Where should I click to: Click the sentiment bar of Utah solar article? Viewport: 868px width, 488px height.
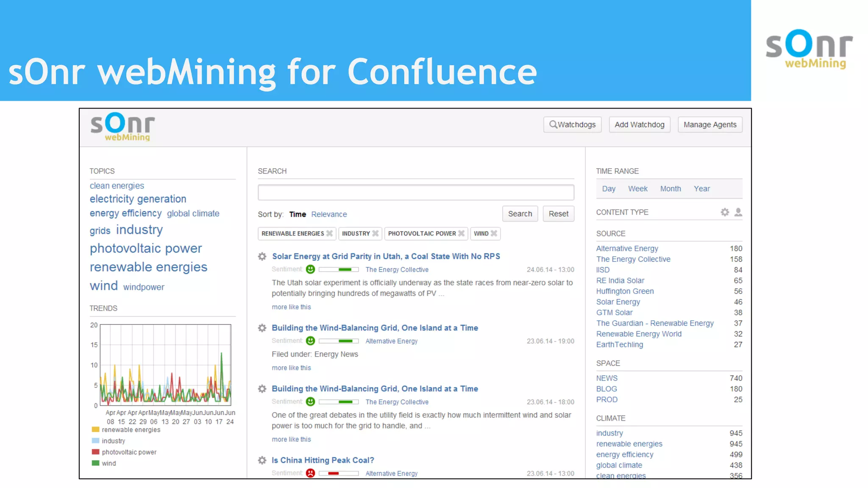click(x=339, y=269)
